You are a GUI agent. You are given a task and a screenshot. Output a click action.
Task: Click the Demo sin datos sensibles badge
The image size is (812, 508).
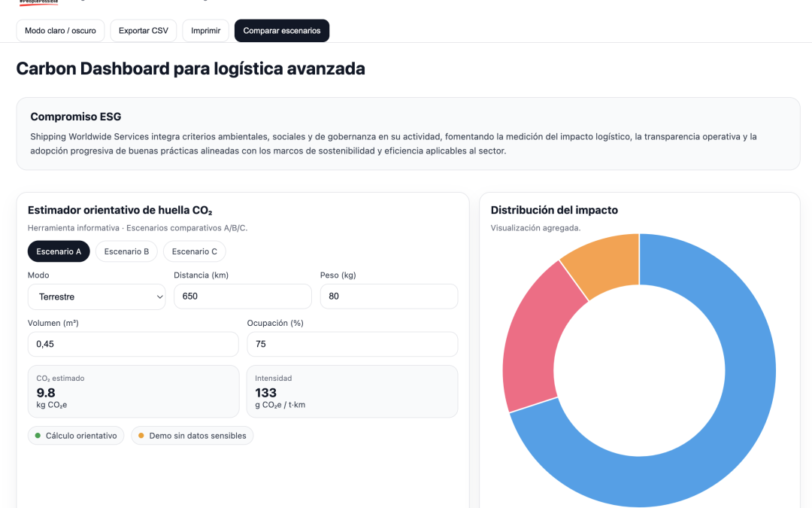(x=192, y=435)
